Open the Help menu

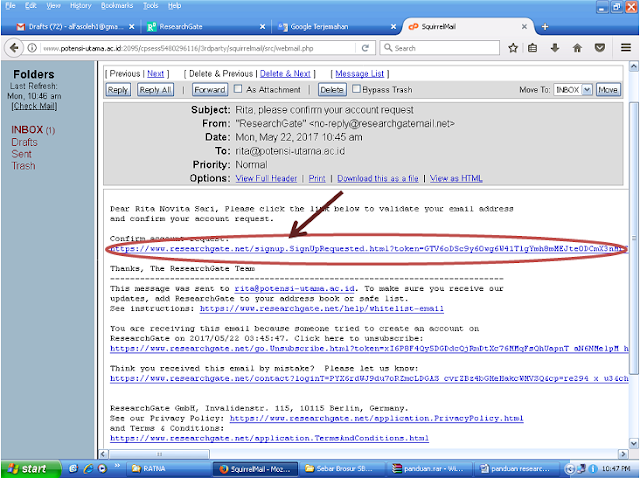tap(174, 6)
